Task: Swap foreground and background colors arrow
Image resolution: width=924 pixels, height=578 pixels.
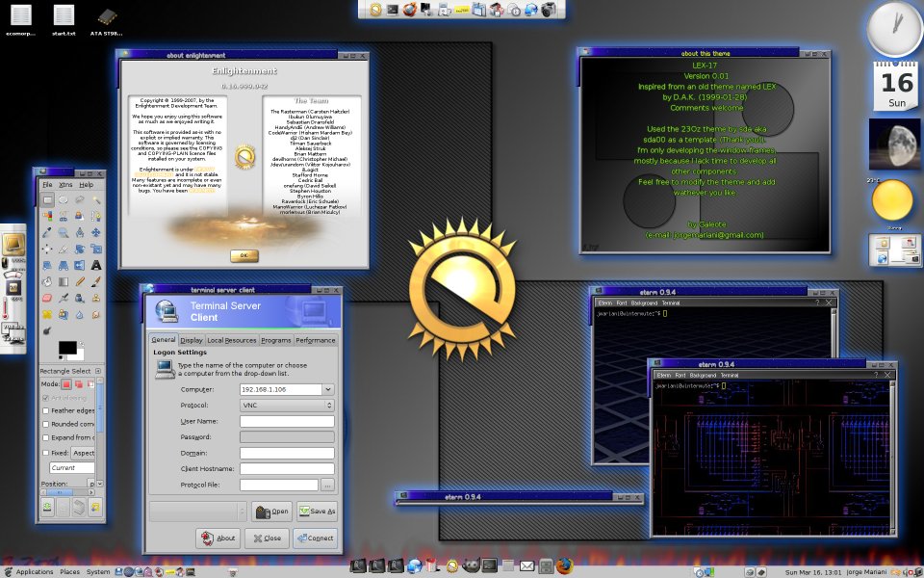Action: click(81, 343)
